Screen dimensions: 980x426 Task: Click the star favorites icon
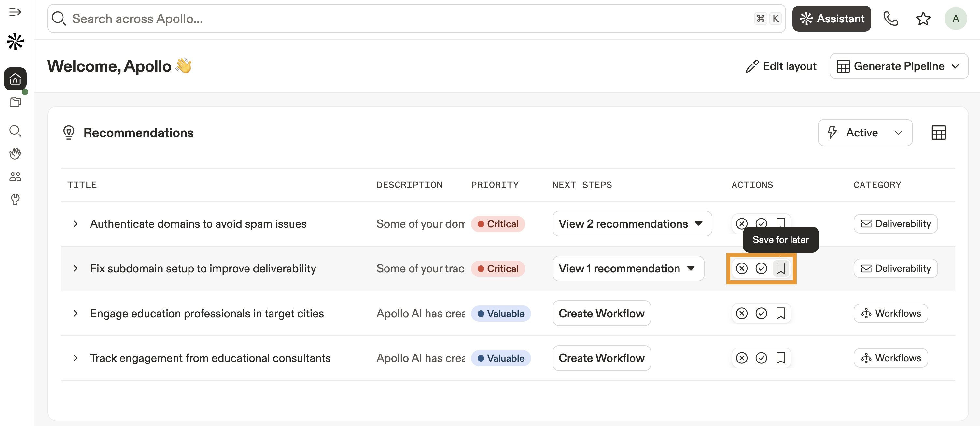point(923,19)
